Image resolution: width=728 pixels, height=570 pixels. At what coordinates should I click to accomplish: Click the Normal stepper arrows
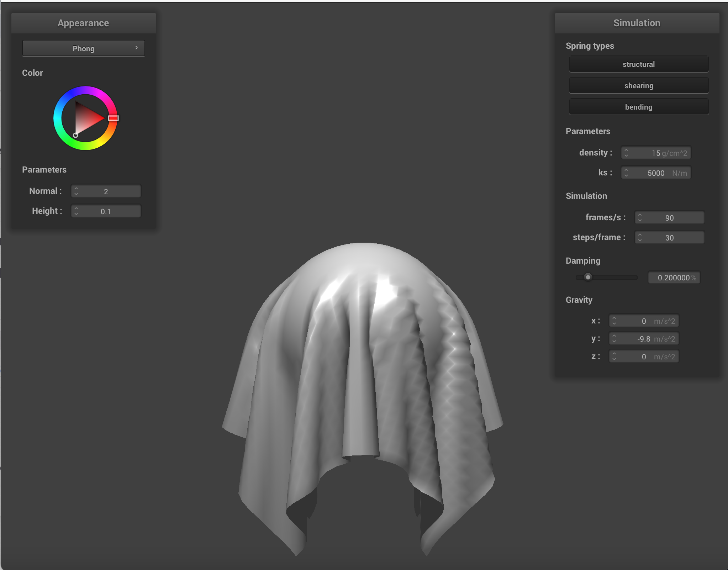coord(76,191)
